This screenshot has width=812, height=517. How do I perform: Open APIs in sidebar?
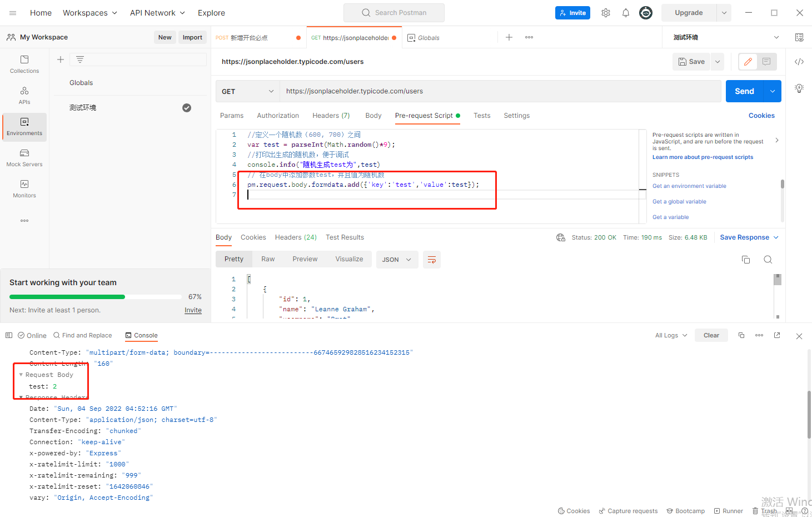24,95
